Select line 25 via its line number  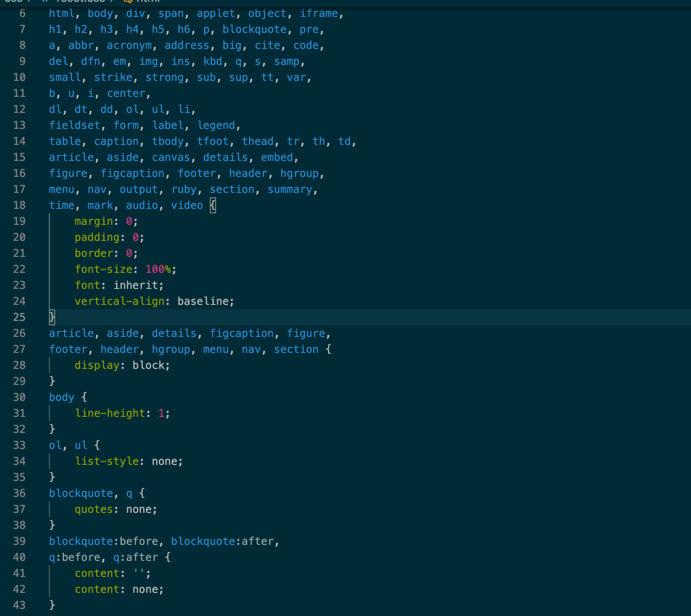click(20, 317)
